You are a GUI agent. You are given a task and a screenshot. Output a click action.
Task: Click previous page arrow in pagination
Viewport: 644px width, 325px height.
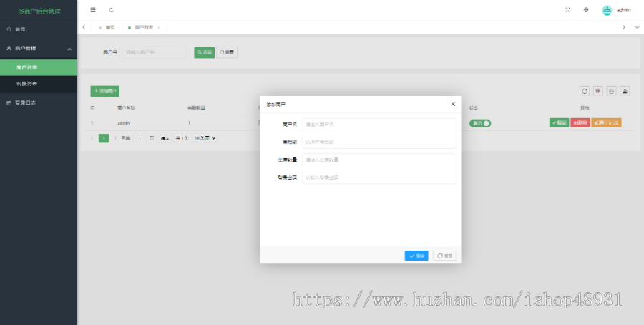pos(92,138)
